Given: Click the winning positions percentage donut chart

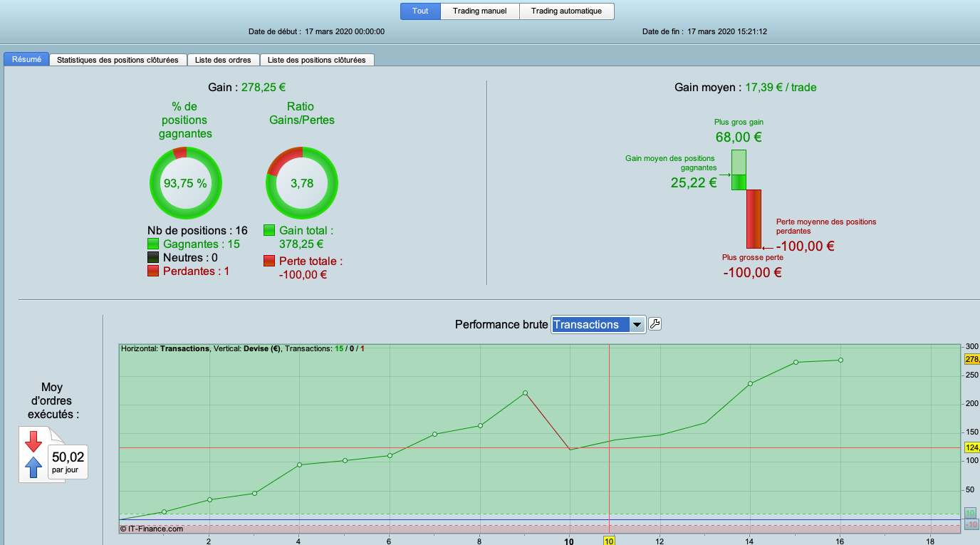Looking at the screenshot, I should pos(185,183).
